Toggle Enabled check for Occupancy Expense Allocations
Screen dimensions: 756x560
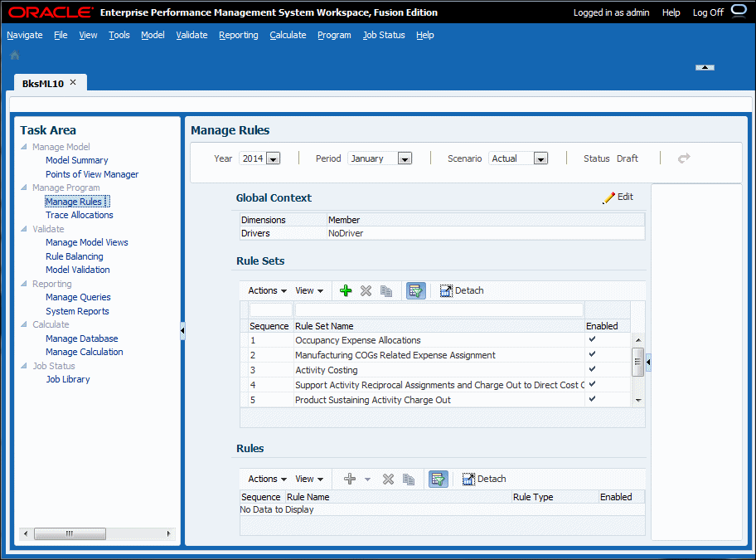pyautogui.click(x=592, y=339)
